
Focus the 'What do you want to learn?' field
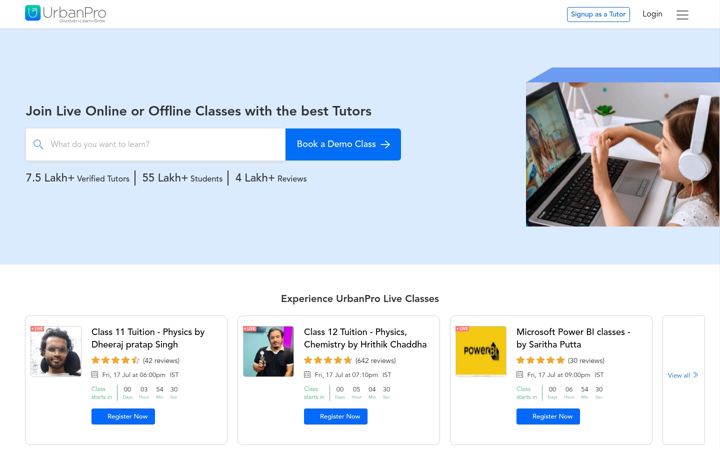[x=156, y=144]
